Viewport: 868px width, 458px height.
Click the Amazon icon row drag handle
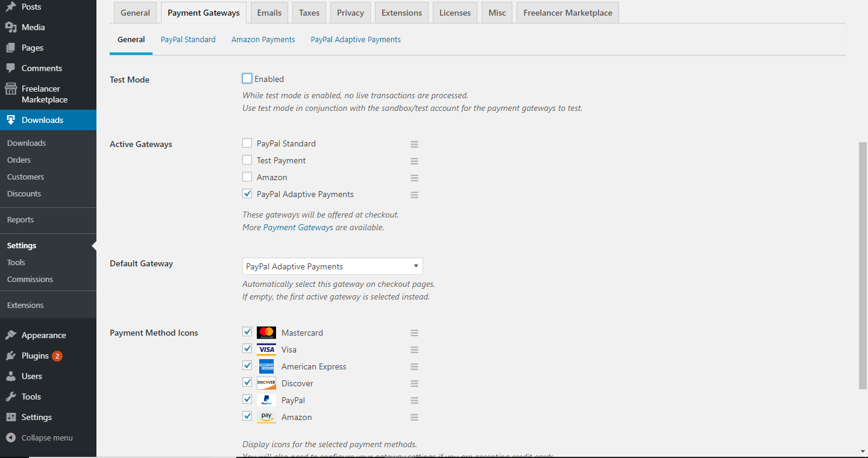pos(414,417)
